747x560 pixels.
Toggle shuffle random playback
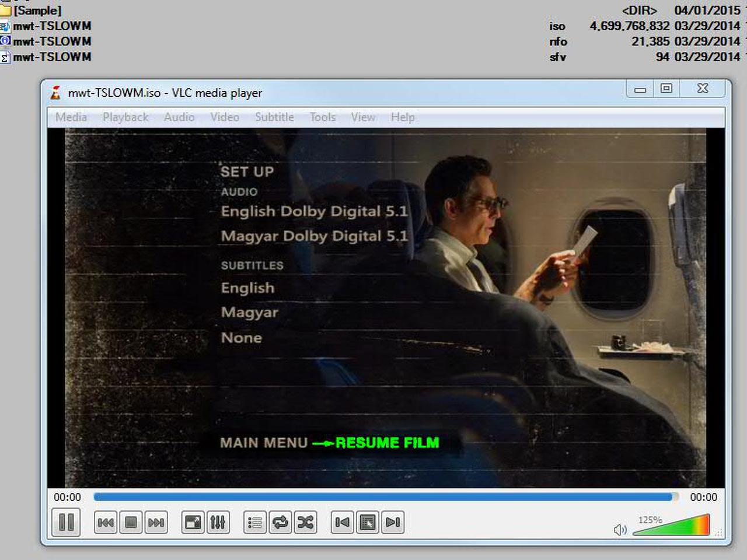click(x=305, y=522)
